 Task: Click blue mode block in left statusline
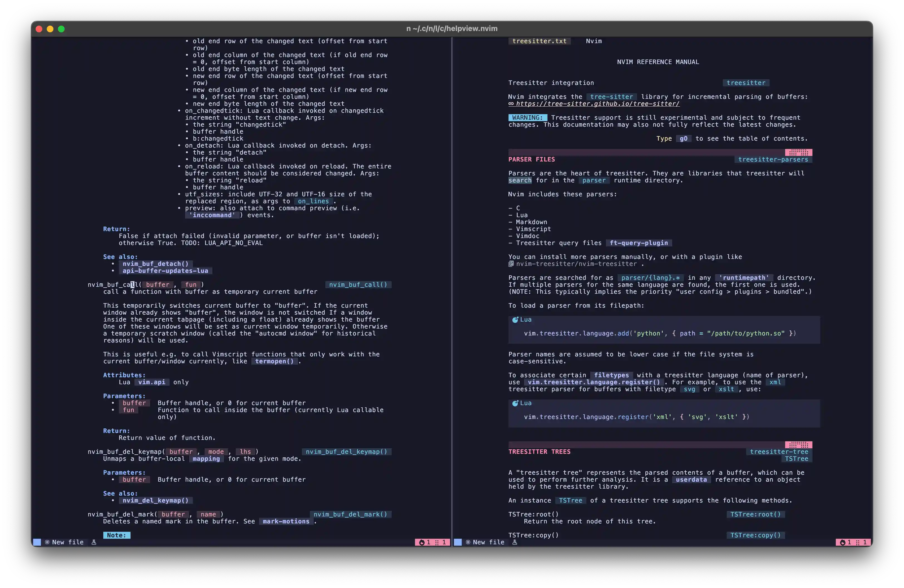[37, 542]
